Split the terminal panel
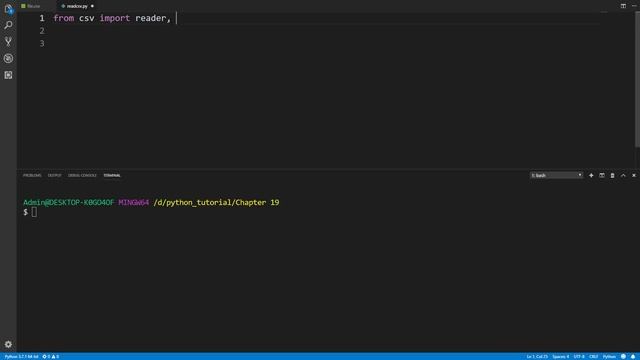 coord(602,176)
